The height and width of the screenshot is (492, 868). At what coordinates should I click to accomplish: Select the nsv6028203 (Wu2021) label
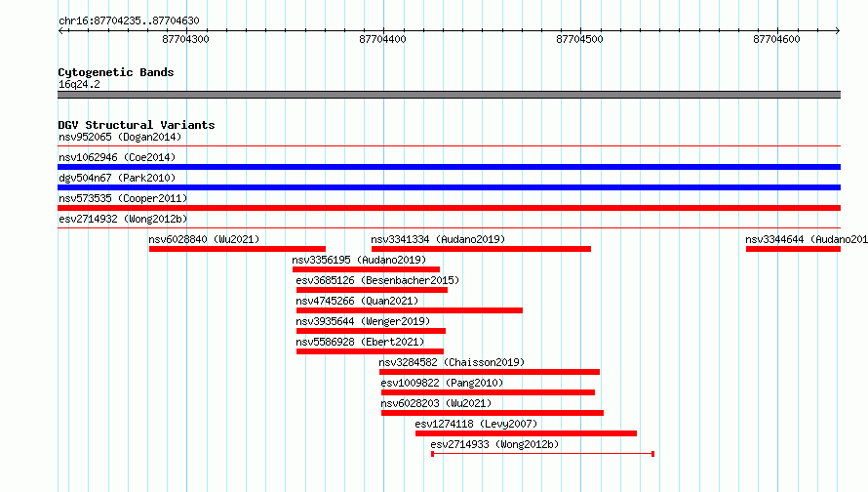tap(436, 403)
